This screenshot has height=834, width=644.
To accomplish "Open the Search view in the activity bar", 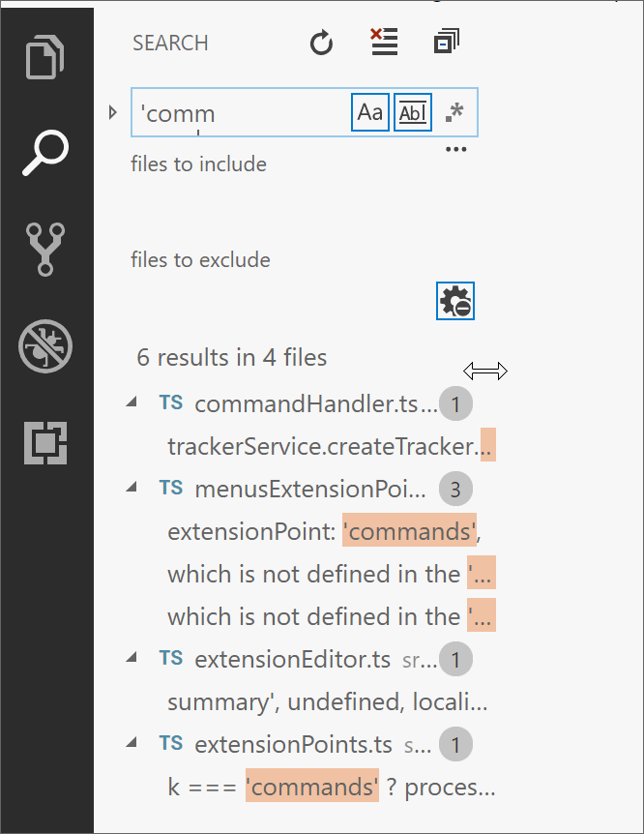I will (x=45, y=150).
